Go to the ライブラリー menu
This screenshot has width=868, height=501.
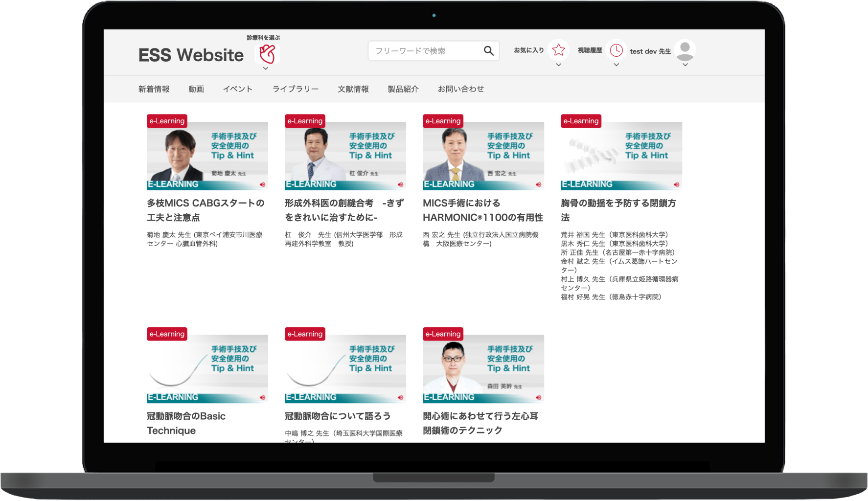(295, 89)
